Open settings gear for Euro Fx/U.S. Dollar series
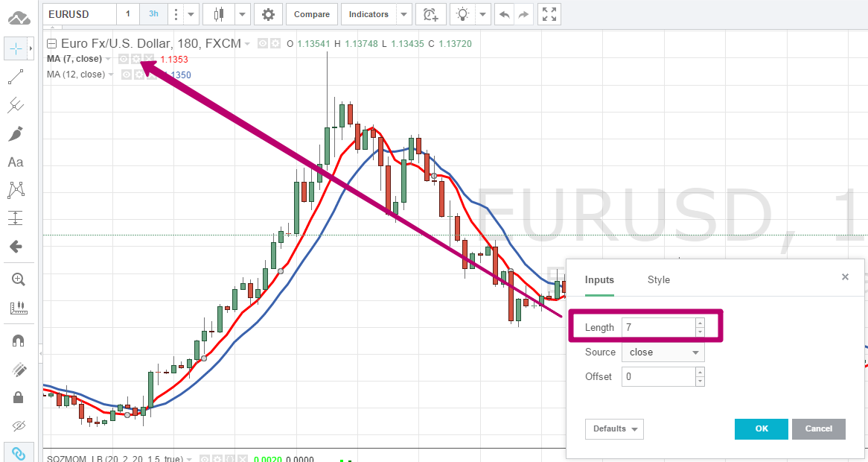The height and width of the screenshot is (462, 868). (275, 43)
